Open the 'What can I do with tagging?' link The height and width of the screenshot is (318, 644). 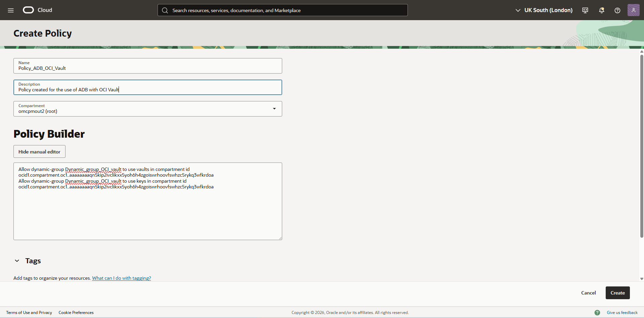[x=122, y=278]
